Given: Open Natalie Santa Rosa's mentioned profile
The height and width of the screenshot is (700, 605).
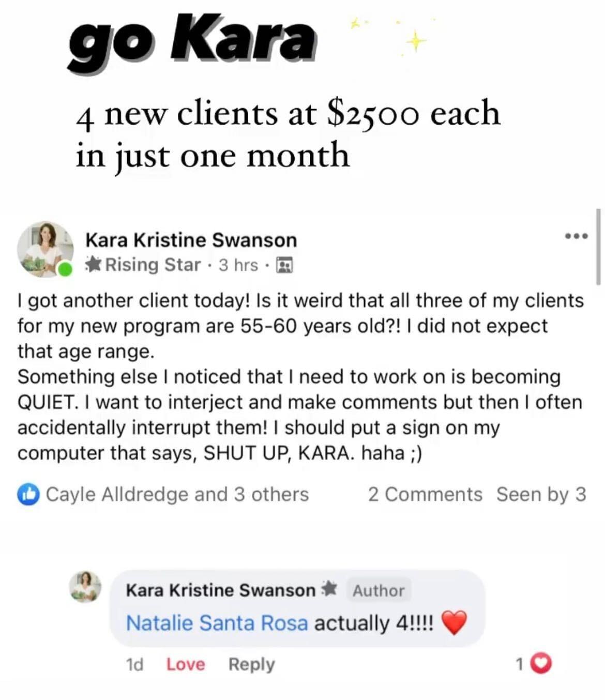Looking at the screenshot, I should coord(217,623).
